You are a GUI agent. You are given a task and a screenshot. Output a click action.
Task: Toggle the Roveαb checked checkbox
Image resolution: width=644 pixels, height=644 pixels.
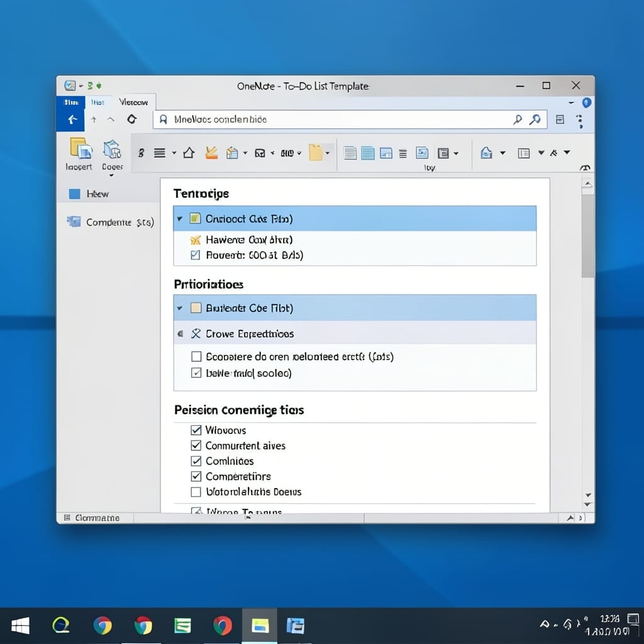tap(196, 255)
